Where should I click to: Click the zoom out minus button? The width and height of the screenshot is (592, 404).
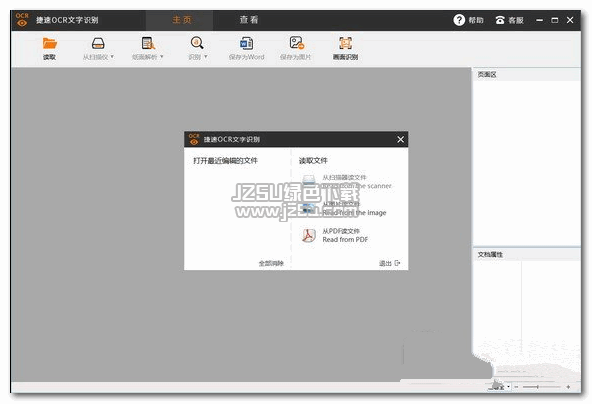(x=516, y=387)
